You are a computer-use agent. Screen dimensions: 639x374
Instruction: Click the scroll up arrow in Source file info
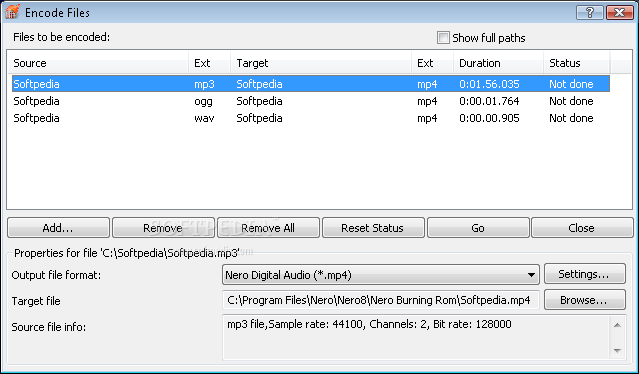tap(617, 325)
